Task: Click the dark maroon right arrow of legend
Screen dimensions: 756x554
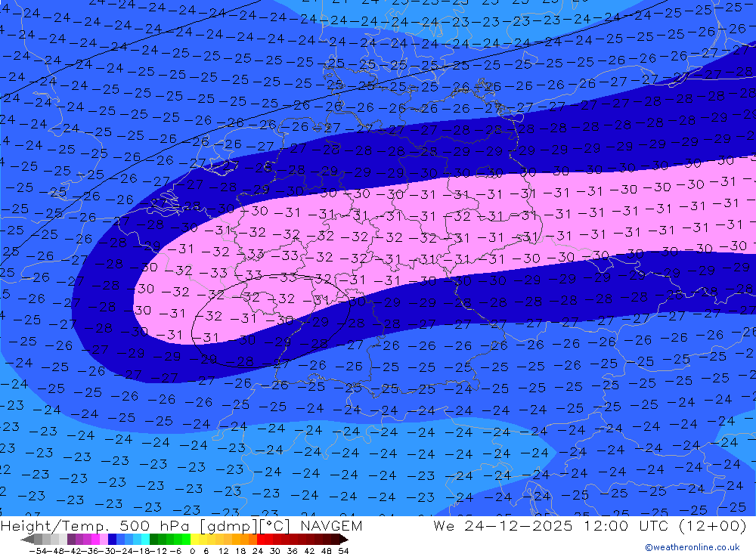Action: click(x=343, y=539)
